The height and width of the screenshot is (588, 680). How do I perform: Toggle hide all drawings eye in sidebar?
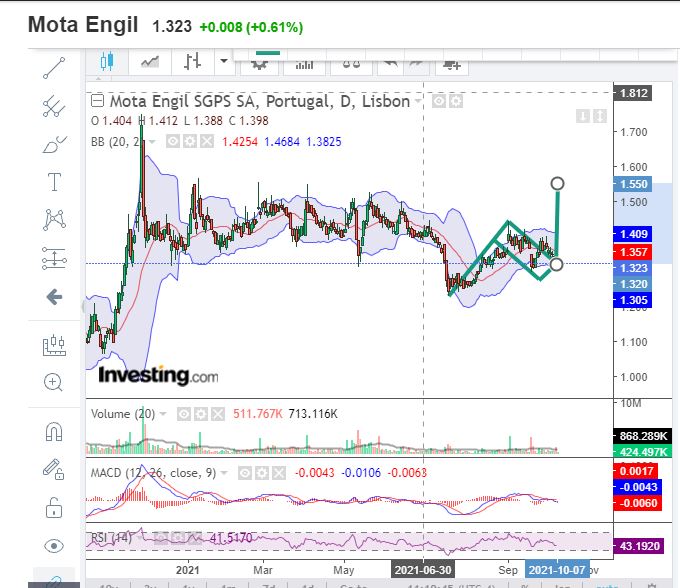(x=54, y=546)
